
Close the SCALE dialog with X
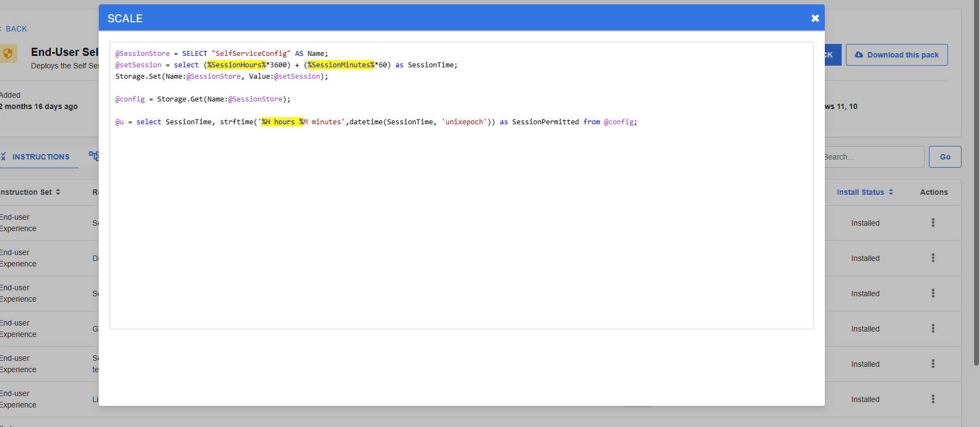[x=814, y=18]
